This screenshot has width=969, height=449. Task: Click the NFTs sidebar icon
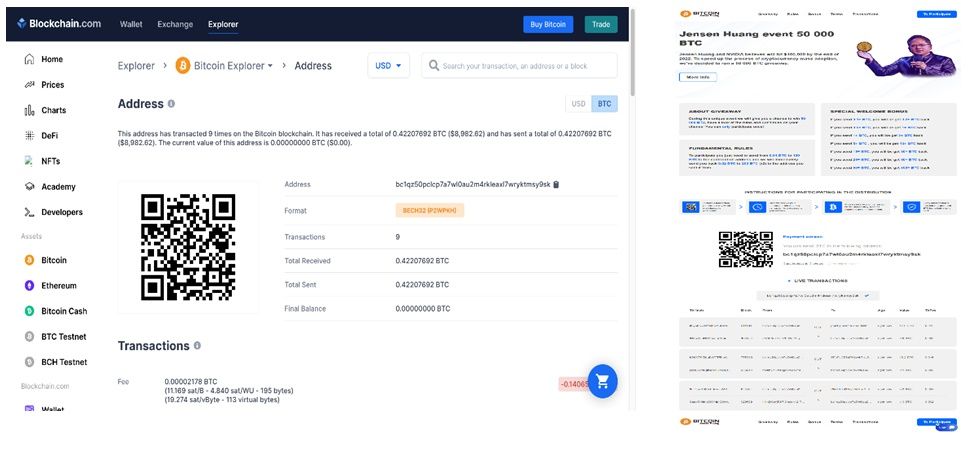click(x=28, y=161)
